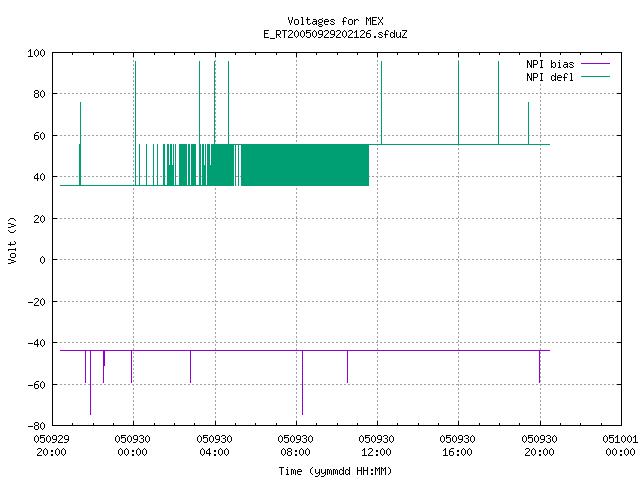Select the '-20' y-axis tick label

point(36,302)
